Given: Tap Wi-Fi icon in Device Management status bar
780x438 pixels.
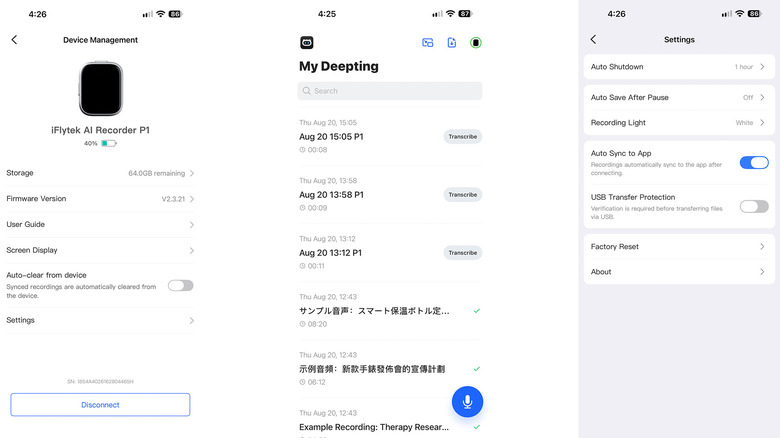Looking at the screenshot, I should coord(160,14).
